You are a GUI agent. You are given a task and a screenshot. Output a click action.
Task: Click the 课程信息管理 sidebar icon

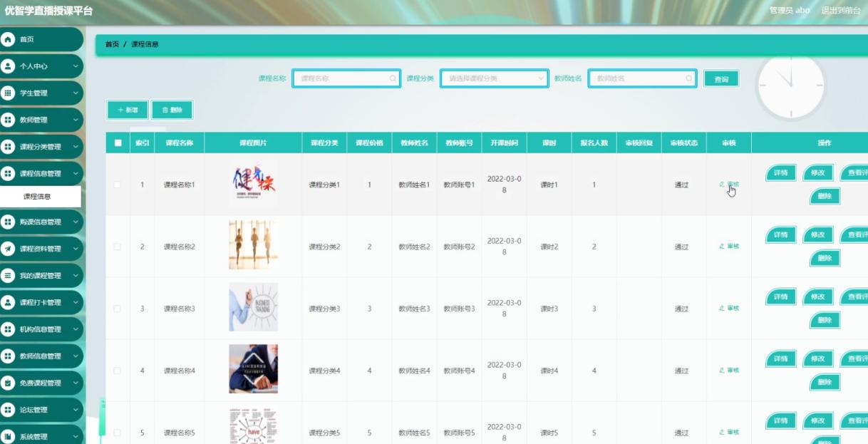pos(8,173)
